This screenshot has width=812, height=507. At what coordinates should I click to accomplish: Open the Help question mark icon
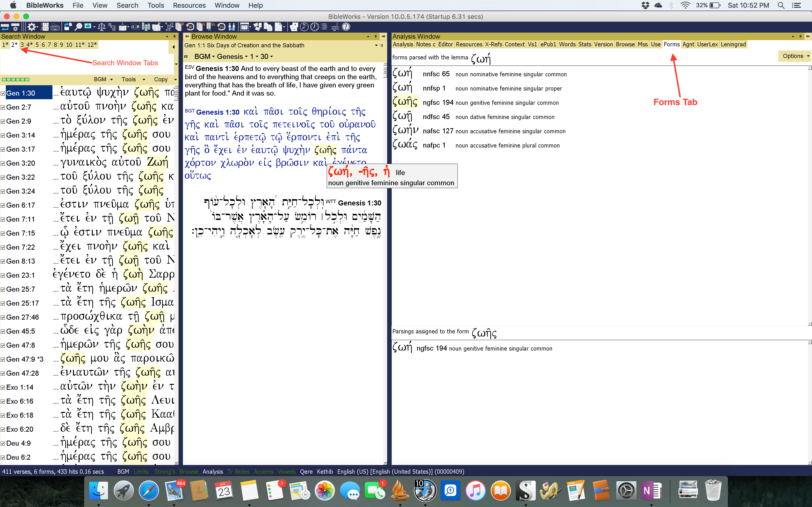pyautogui.click(x=346, y=27)
